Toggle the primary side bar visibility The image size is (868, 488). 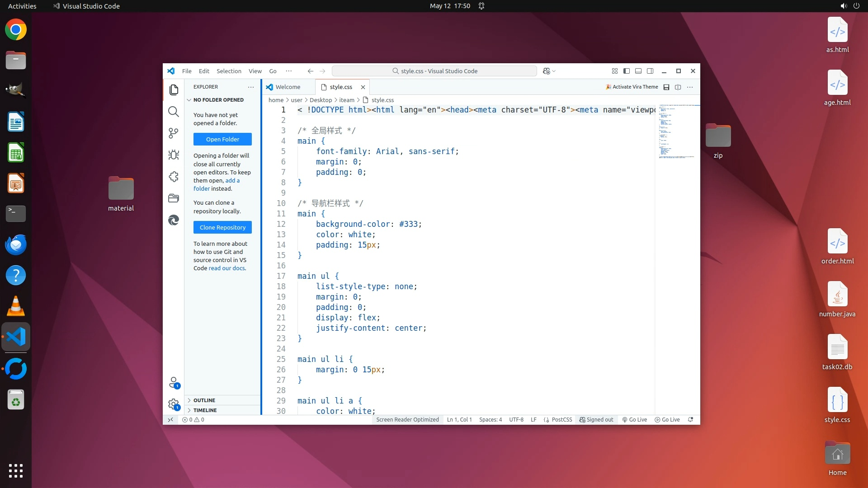627,71
